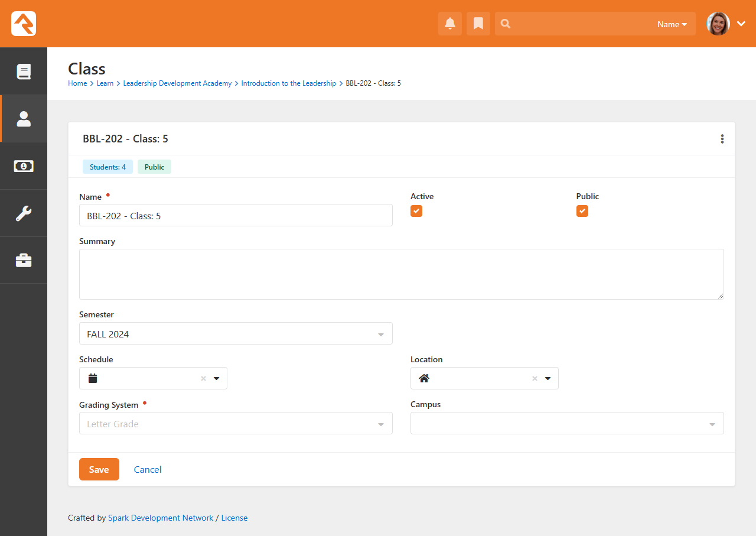Image resolution: width=756 pixels, height=536 pixels.
Task: Cancel editing the class
Action: click(148, 469)
